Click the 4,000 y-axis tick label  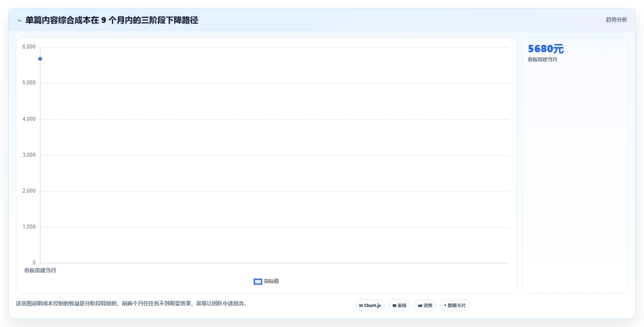click(x=29, y=119)
